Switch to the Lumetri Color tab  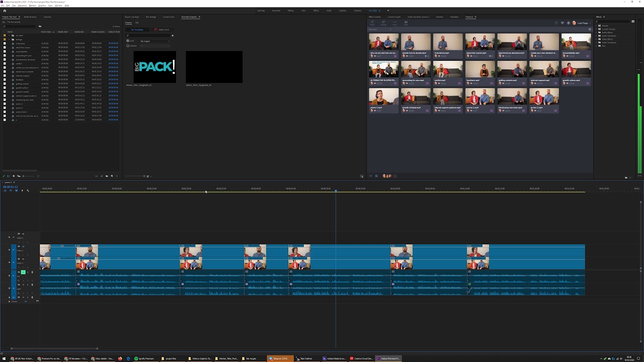169,17
